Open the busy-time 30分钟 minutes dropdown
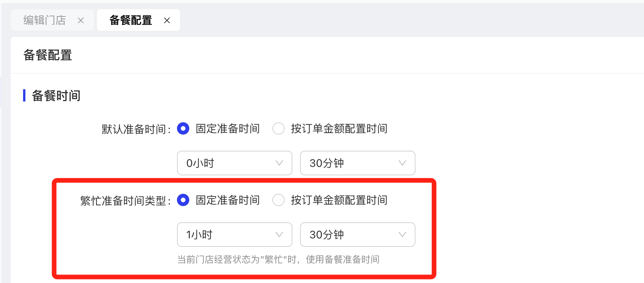Viewport: 644px width, 283px height. point(358,235)
